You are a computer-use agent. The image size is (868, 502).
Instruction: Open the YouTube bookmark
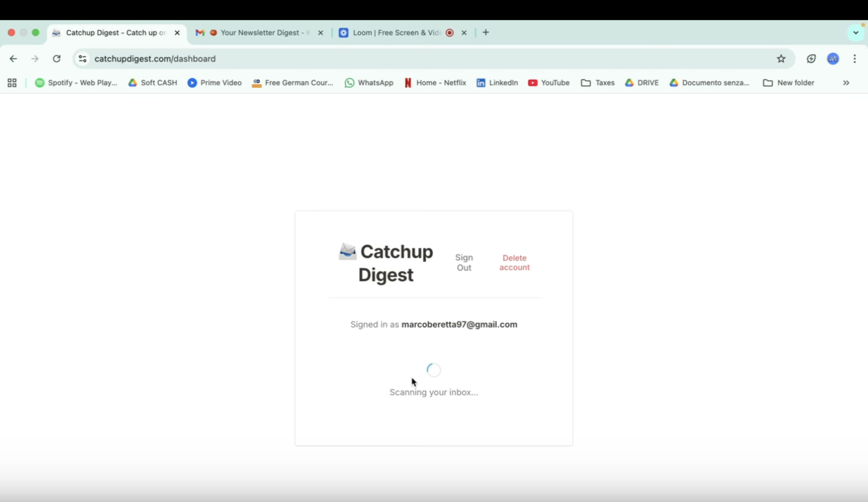click(548, 83)
